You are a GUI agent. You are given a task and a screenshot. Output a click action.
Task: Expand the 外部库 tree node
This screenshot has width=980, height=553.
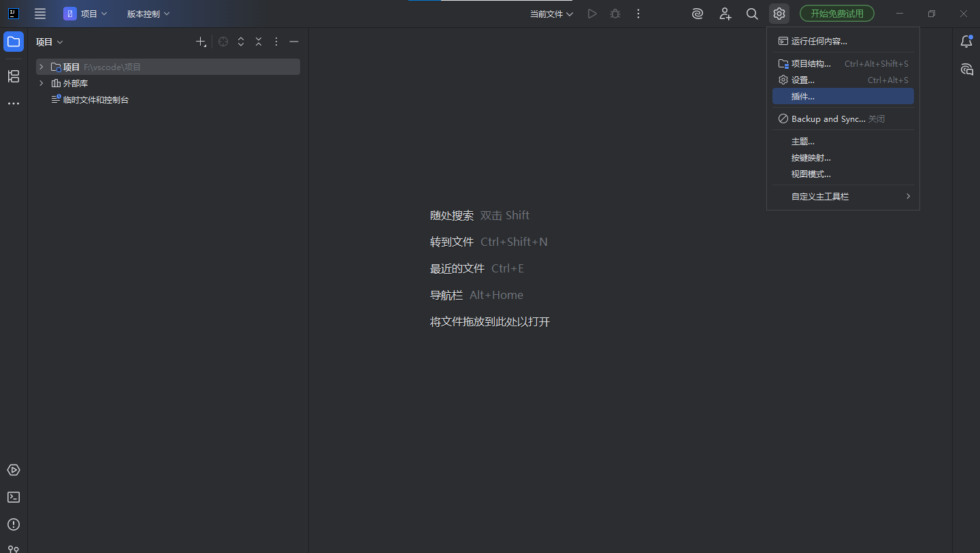[40, 82]
